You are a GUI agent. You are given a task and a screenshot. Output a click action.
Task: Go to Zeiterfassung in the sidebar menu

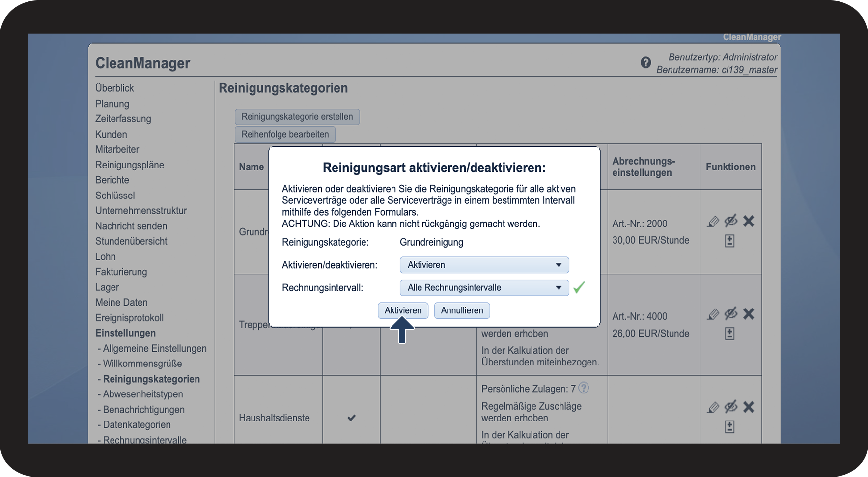[123, 119]
